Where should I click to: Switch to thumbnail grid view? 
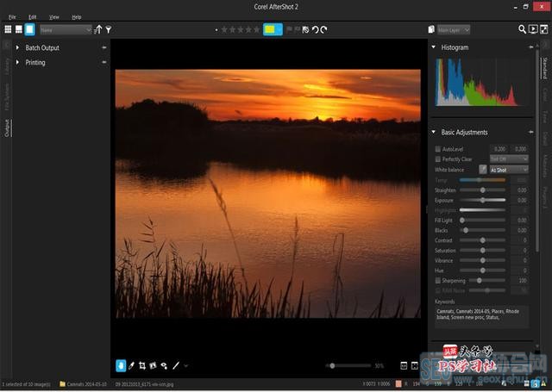click(8, 29)
